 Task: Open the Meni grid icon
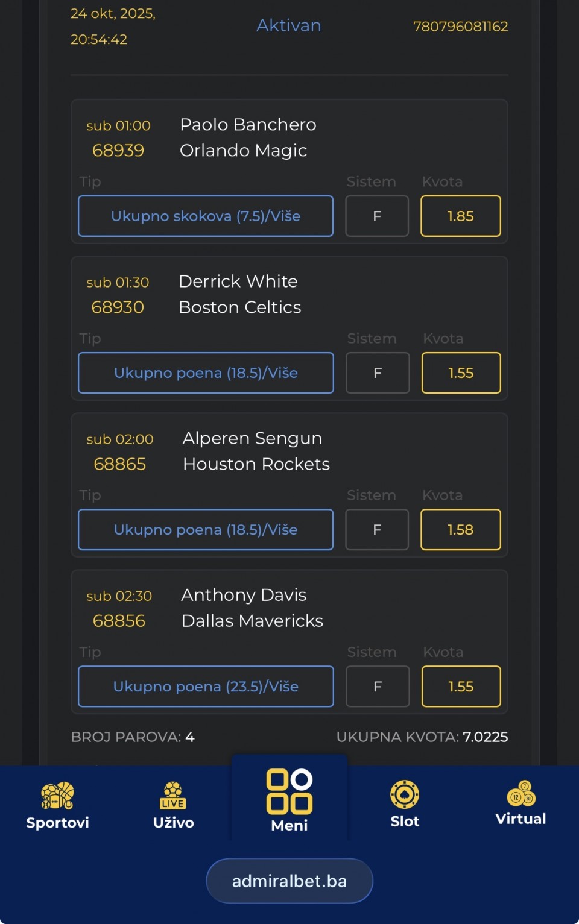pos(289,792)
